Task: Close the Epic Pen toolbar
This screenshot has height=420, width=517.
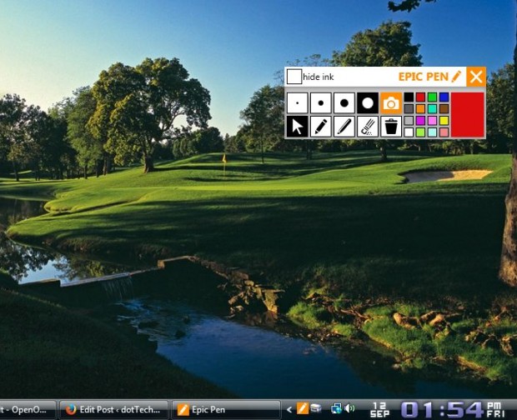Action: [476, 77]
